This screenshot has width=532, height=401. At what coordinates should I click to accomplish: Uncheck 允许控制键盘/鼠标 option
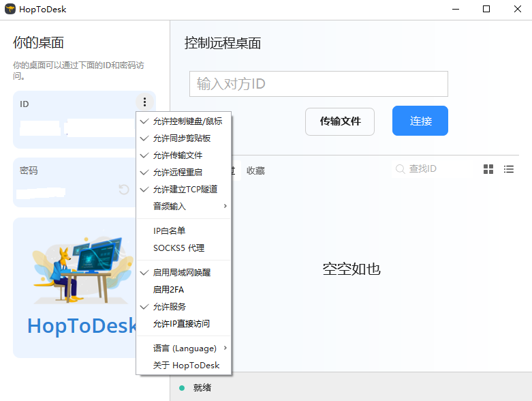pos(187,121)
